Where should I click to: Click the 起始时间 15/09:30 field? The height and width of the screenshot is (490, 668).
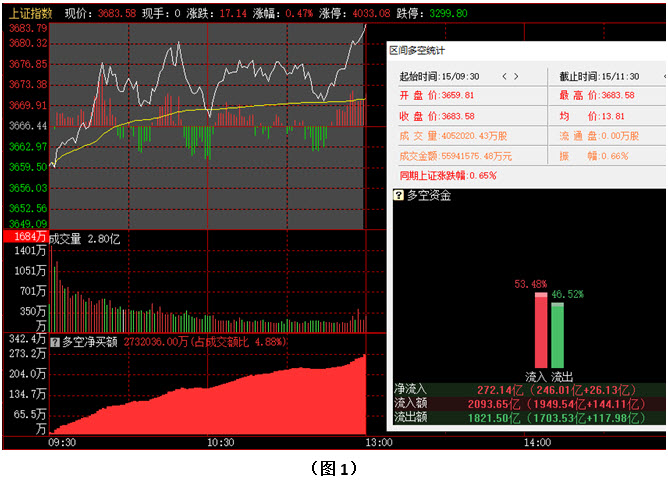pos(439,77)
